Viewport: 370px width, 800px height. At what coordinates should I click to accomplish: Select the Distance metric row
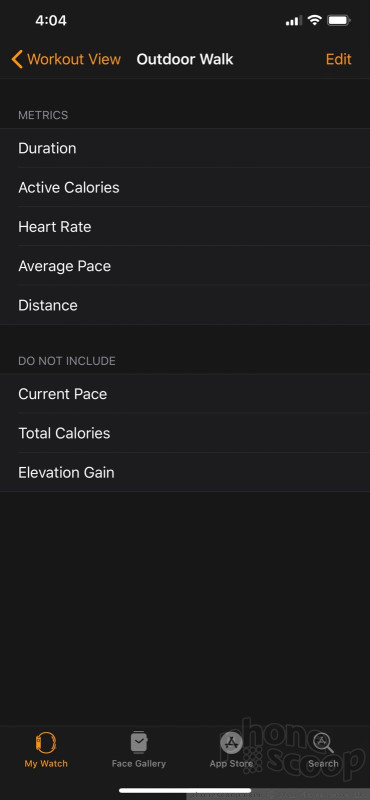tap(185, 306)
